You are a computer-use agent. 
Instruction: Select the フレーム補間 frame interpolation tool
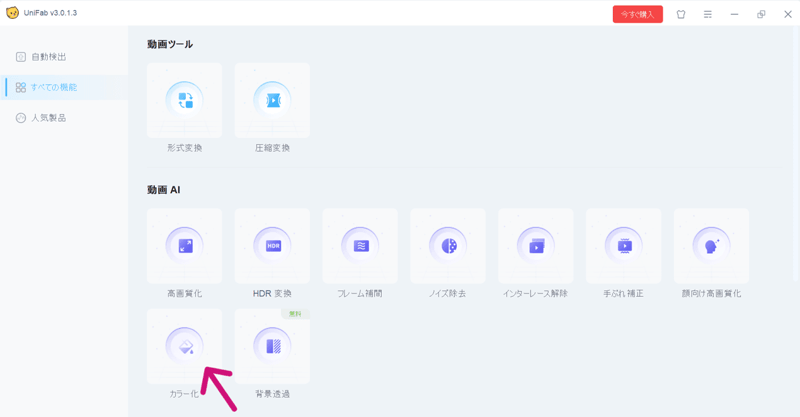pos(360,246)
